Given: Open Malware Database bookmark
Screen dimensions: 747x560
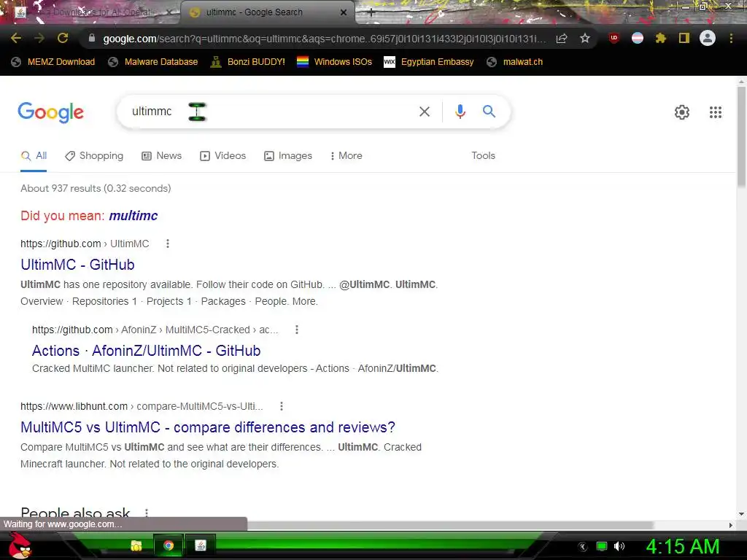Looking at the screenshot, I should point(153,62).
